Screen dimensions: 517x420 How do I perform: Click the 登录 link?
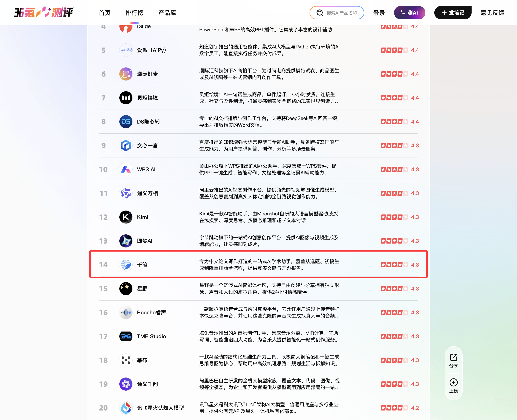tap(379, 13)
